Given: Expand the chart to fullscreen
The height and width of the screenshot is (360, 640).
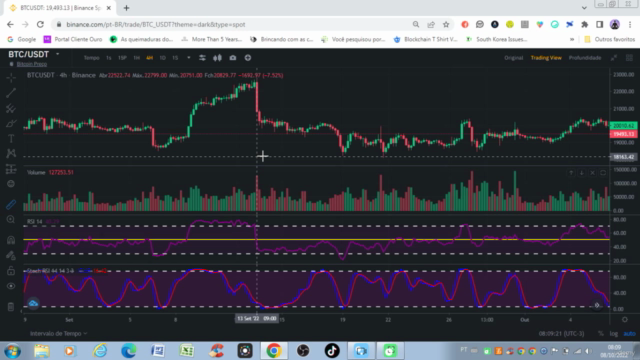Looking at the screenshot, I should (614, 58).
